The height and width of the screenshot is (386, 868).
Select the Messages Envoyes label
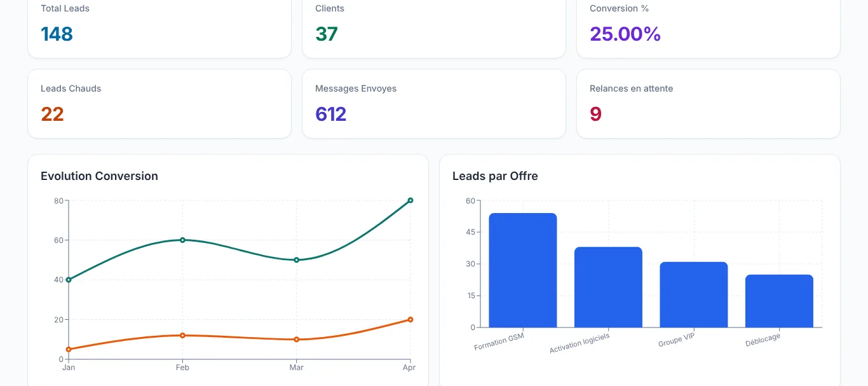(356, 88)
